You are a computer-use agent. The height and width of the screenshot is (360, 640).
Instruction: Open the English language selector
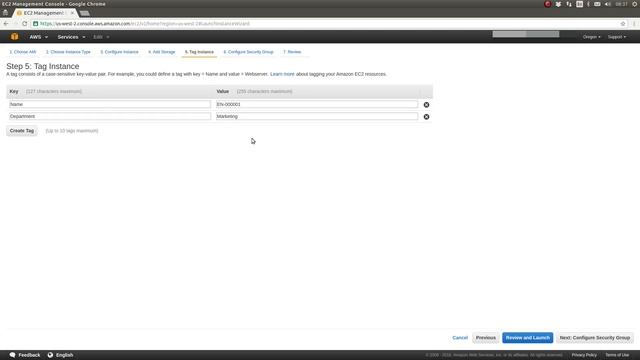(60, 355)
